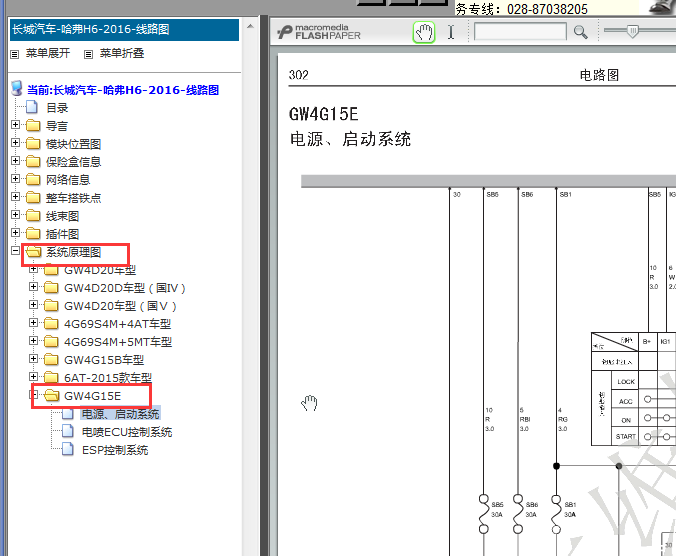Select the GW4G15B车型 label
Image resolution: width=676 pixels, height=556 pixels.
(104, 360)
